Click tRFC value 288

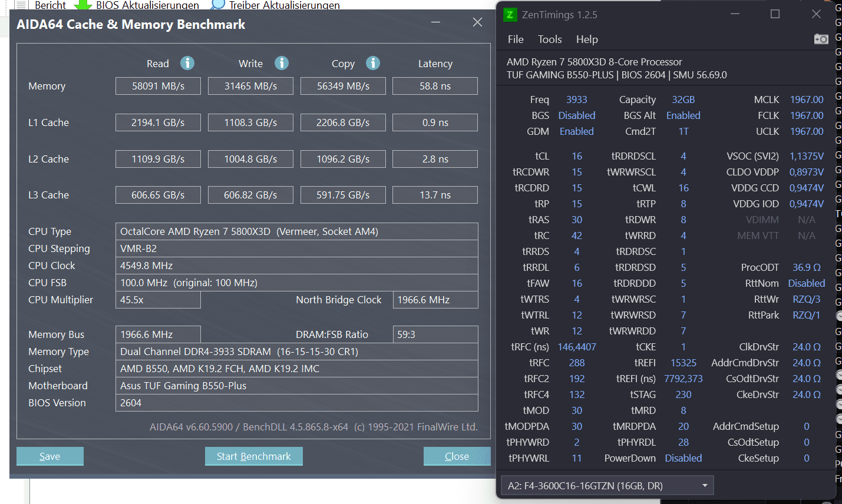(x=577, y=363)
